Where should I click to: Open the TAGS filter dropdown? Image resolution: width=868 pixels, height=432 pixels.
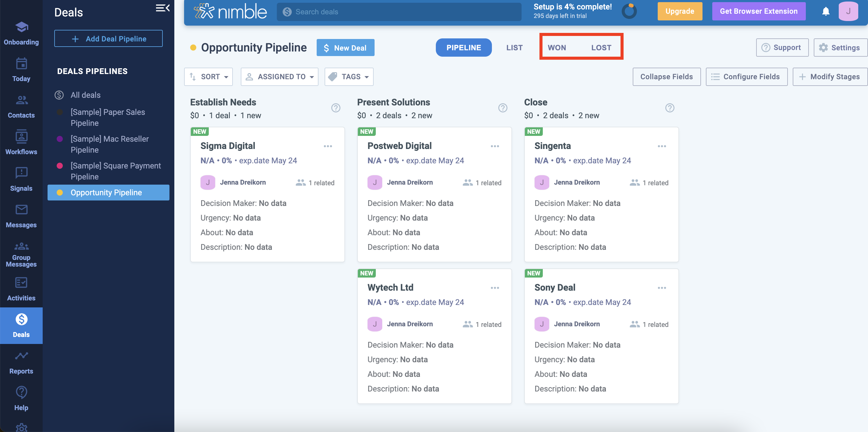click(x=349, y=77)
